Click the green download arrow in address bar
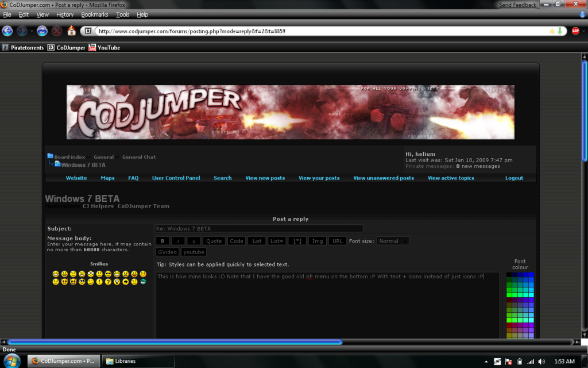Image resolution: width=588 pixels, height=368 pixels. [560, 31]
